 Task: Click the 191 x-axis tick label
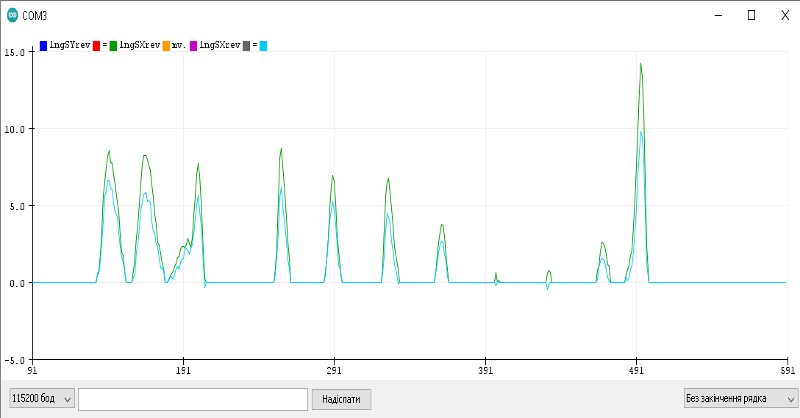(x=182, y=368)
